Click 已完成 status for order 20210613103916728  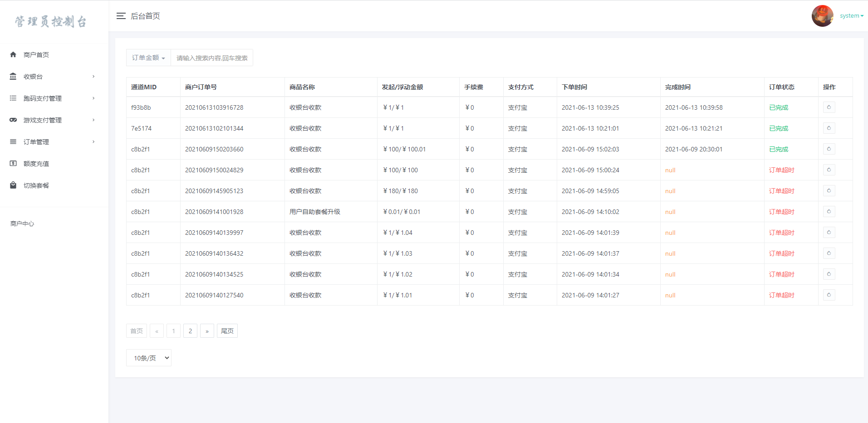point(779,107)
